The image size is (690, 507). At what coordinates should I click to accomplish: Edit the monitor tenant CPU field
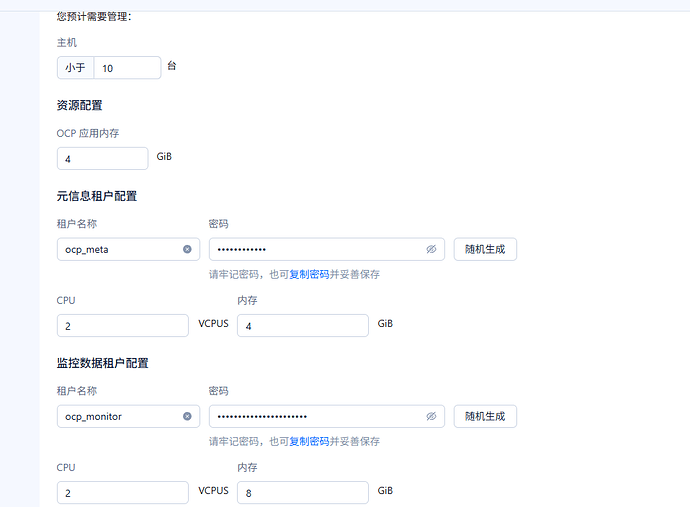123,492
